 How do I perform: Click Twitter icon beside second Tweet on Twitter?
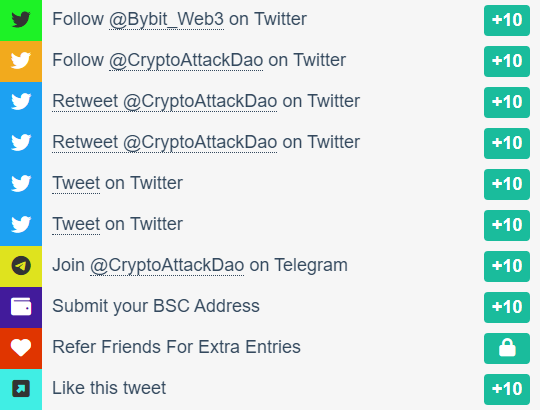(21, 224)
